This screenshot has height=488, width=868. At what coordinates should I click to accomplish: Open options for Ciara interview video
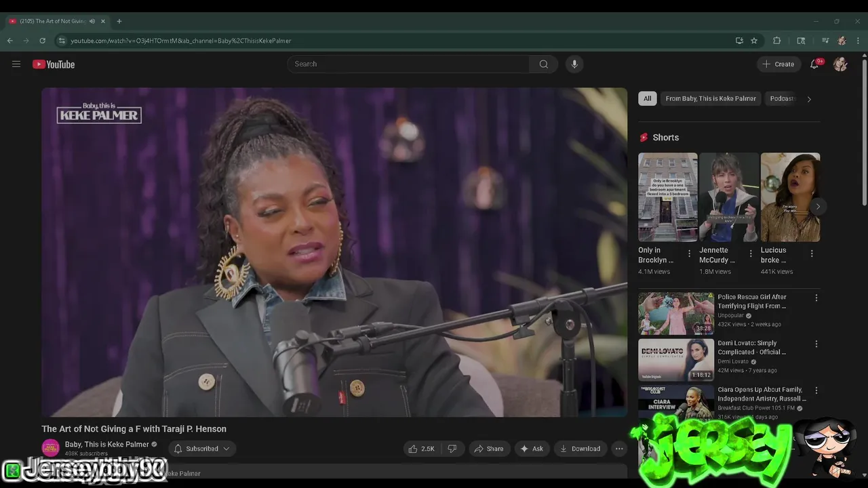[816, 390]
